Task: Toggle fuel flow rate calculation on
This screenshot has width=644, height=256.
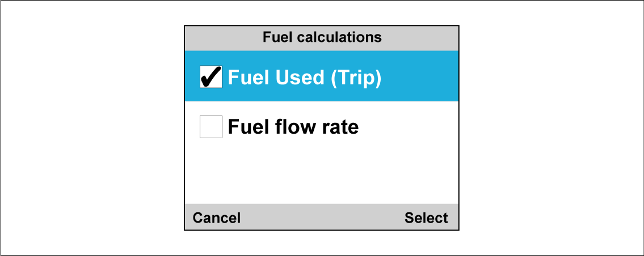Action: [211, 127]
